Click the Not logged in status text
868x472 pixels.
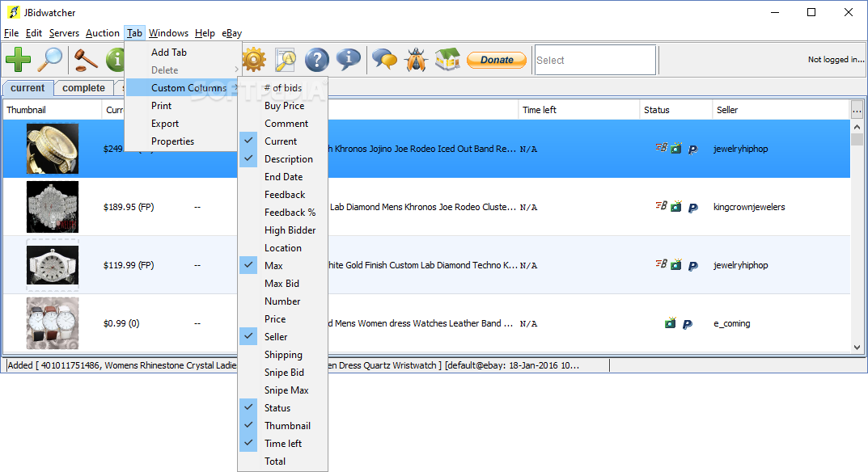[x=836, y=59]
